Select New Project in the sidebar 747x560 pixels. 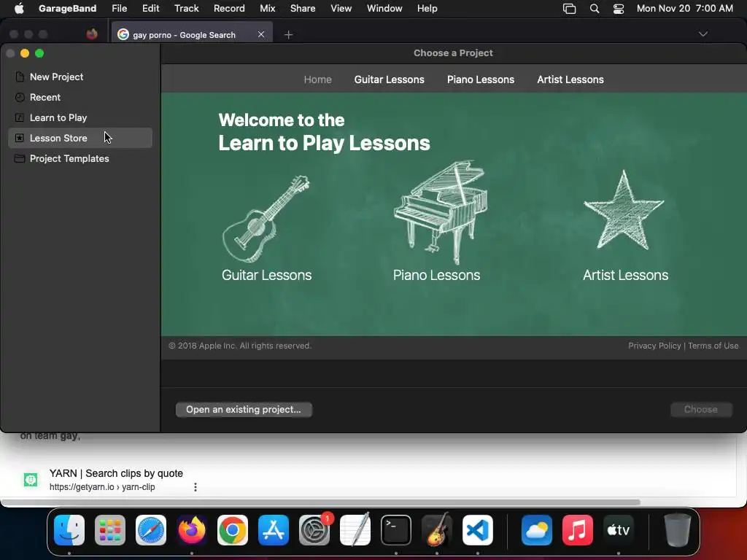click(x=80, y=77)
